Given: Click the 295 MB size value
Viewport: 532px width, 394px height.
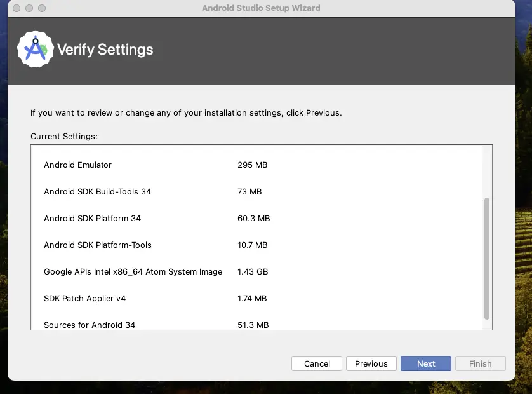Looking at the screenshot, I should (253, 165).
